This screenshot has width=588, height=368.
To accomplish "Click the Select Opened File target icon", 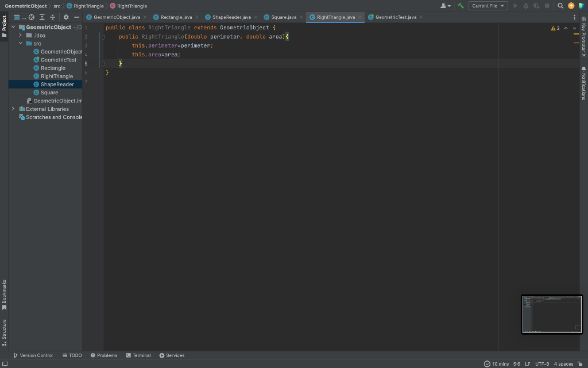I will 32,17.
